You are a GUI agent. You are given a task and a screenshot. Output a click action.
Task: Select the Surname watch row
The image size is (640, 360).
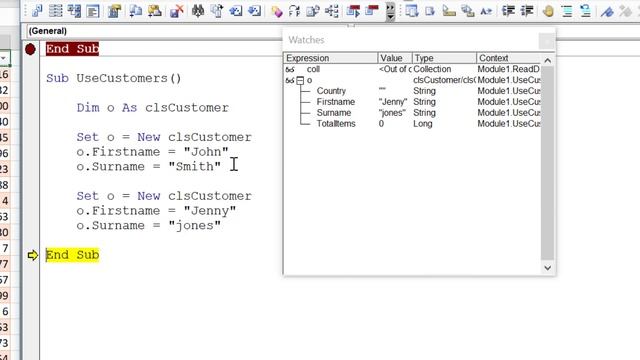[x=412, y=113]
